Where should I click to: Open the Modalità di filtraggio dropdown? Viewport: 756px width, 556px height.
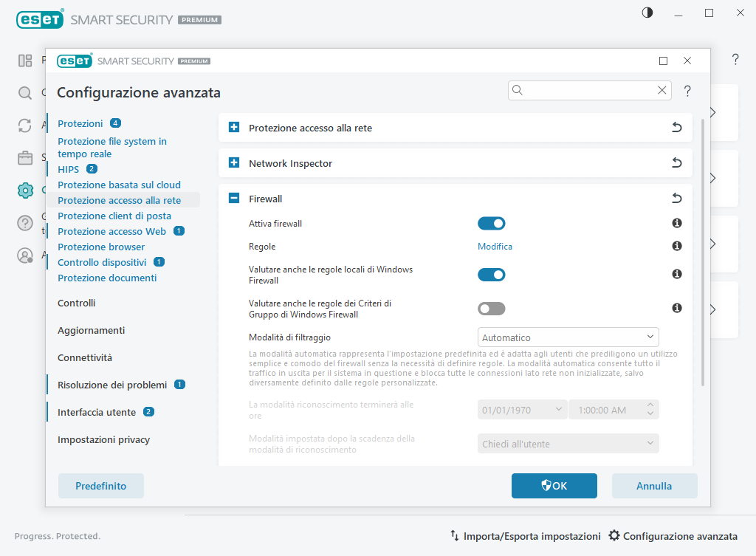pyautogui.click(x=568, y=337)
